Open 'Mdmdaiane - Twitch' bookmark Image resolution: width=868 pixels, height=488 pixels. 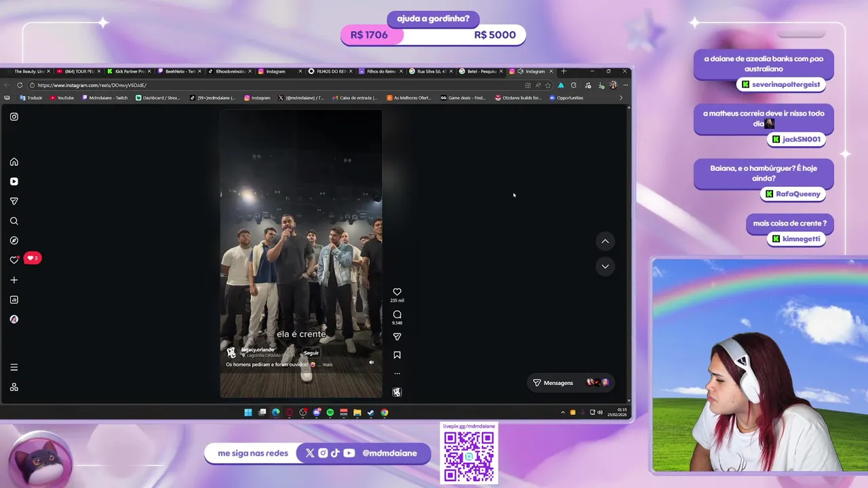pyautogui.click(x=104, y=98)
